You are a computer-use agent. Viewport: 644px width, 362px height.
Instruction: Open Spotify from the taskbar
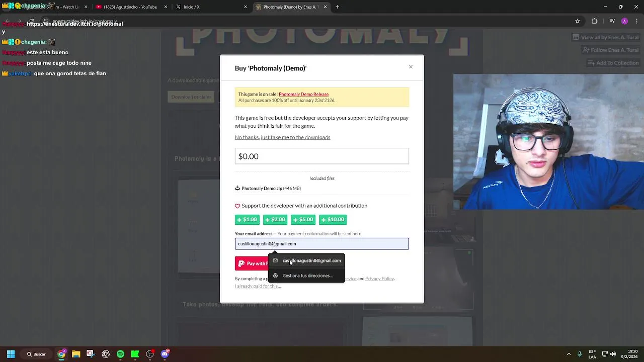coord(120,354)
